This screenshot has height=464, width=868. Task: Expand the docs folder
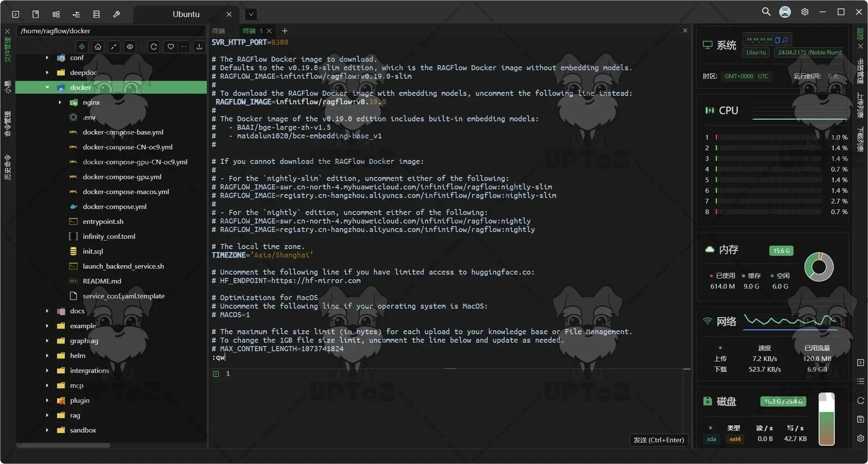[x=47, y=311]
